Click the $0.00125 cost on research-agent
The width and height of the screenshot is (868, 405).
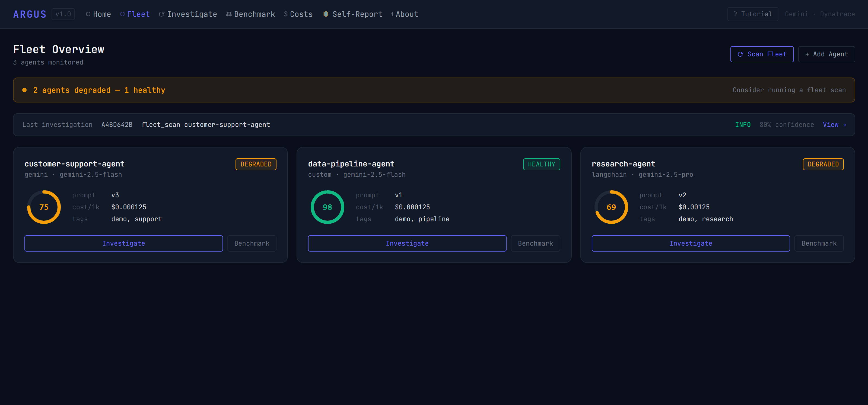[694, 207]
